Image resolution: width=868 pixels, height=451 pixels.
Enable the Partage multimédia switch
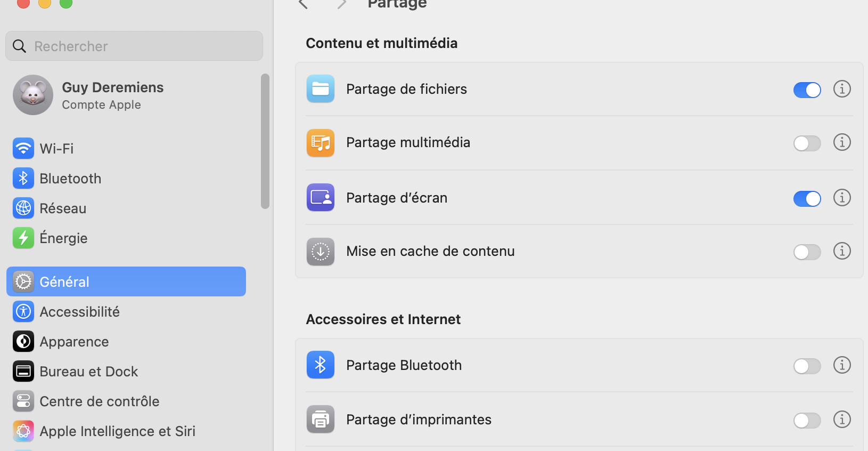coord(807,143)
